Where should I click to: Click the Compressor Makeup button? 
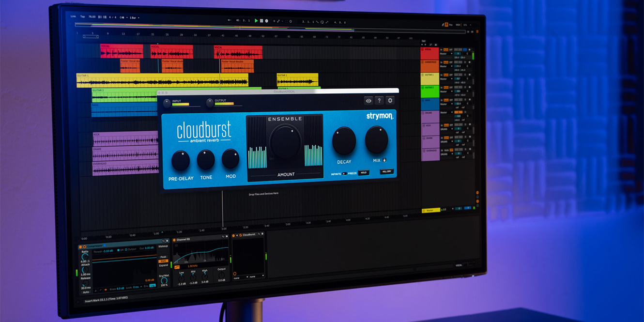tap(163, 246)
